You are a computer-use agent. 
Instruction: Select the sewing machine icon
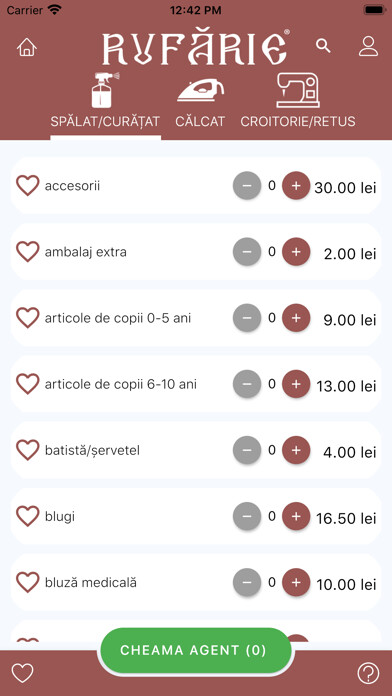point(298,90)
